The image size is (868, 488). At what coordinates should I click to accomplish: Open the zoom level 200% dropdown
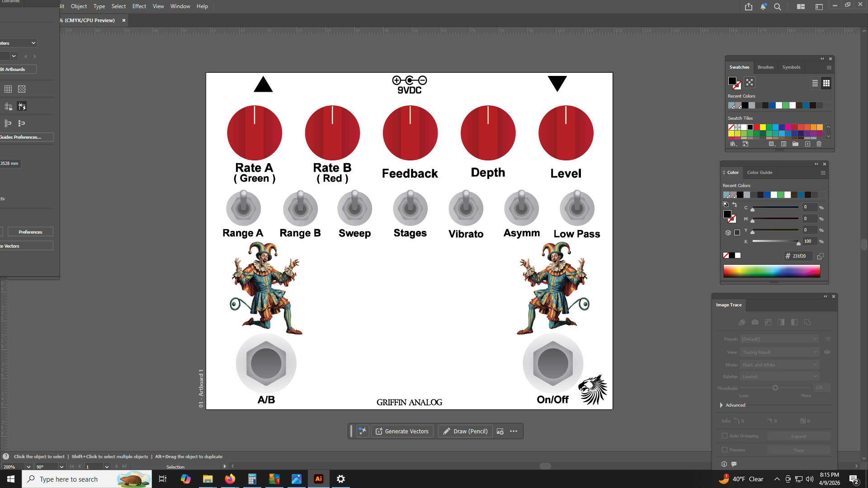pyautogui.click(x=28, y=467)
